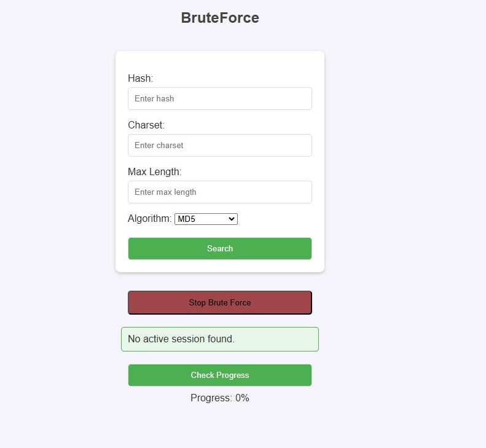Click the 'Charset:' label
Viewport: 486px width, 448px height.
pos(146,125)
